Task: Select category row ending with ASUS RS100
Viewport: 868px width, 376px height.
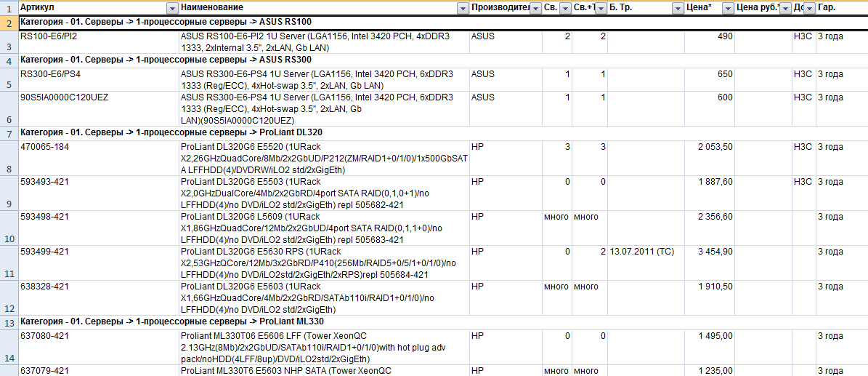Action: 443,23
